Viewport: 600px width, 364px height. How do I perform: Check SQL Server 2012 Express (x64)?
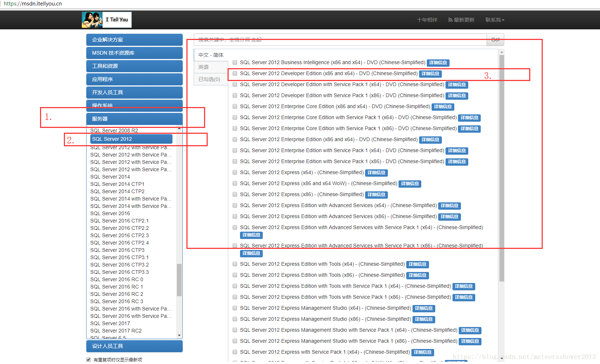235,173
